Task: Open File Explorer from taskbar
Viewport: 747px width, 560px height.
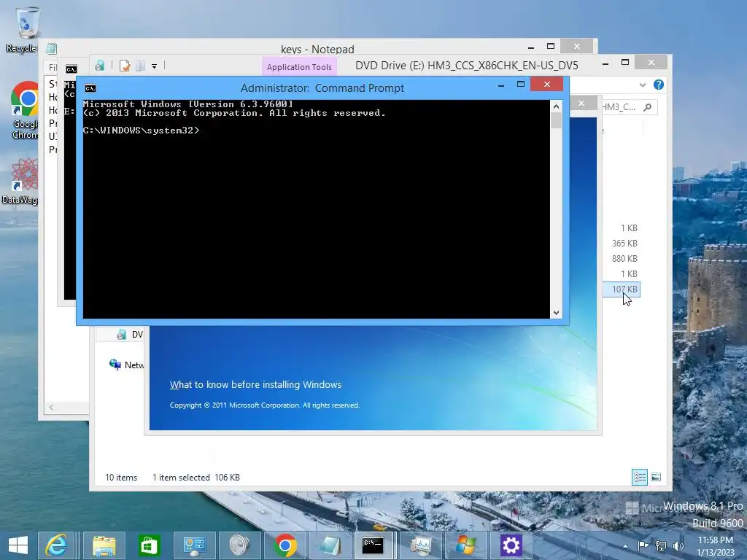Action: (104, 545)
